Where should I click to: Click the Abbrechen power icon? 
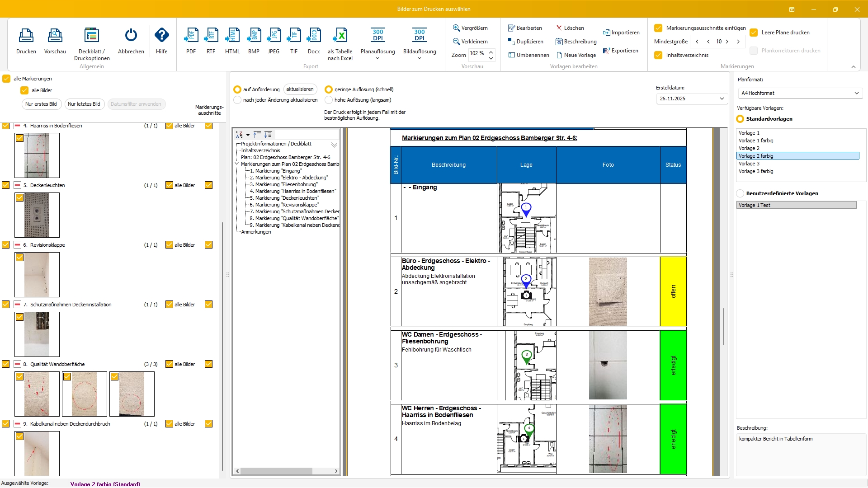pos(131,36)
